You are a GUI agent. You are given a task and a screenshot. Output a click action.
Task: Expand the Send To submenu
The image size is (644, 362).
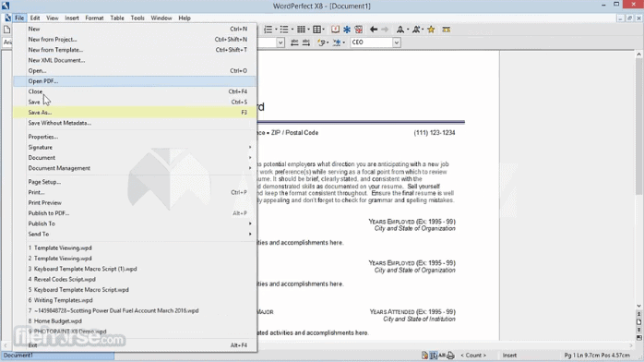tap(135, 235)
